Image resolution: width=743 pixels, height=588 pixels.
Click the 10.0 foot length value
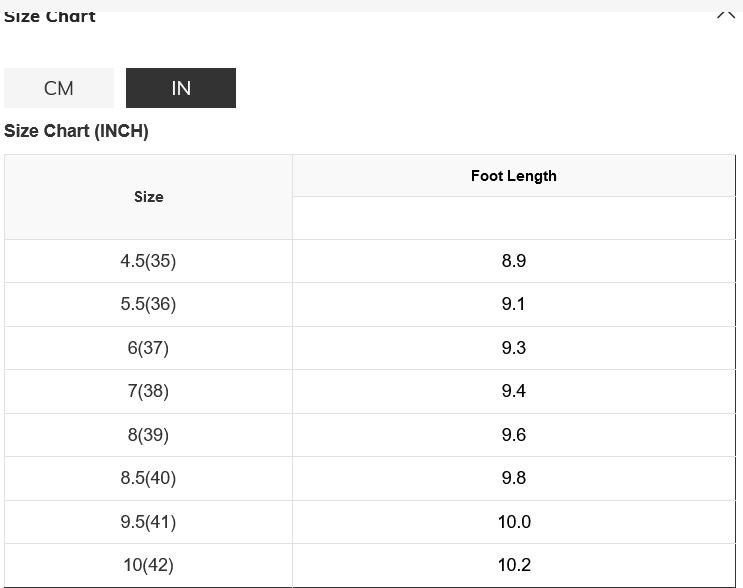point(513,522)
